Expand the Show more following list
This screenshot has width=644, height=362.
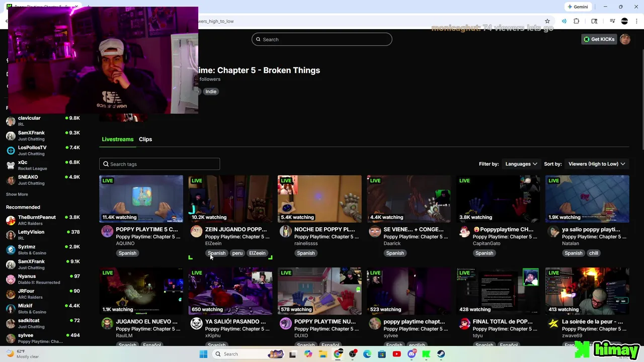click(17, 194)
